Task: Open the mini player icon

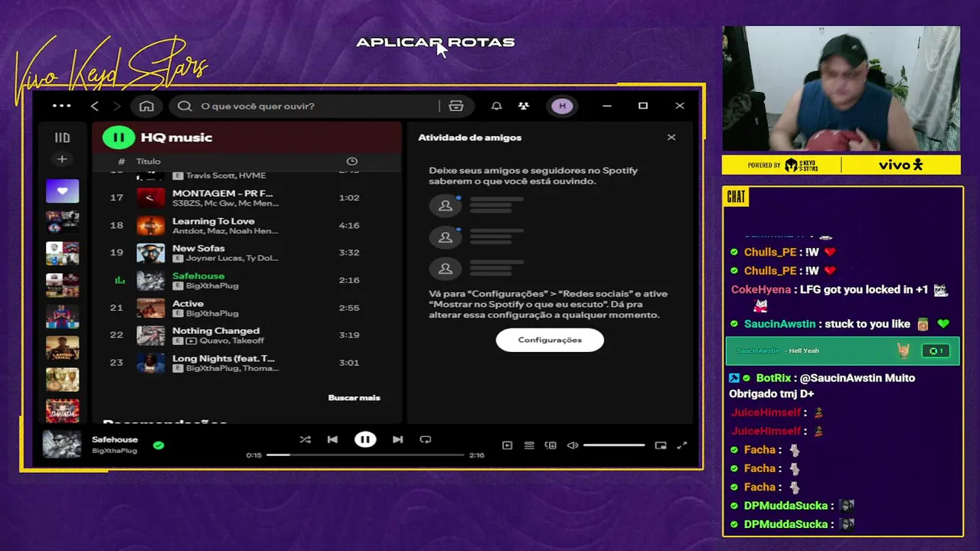Action: (661, 445)
